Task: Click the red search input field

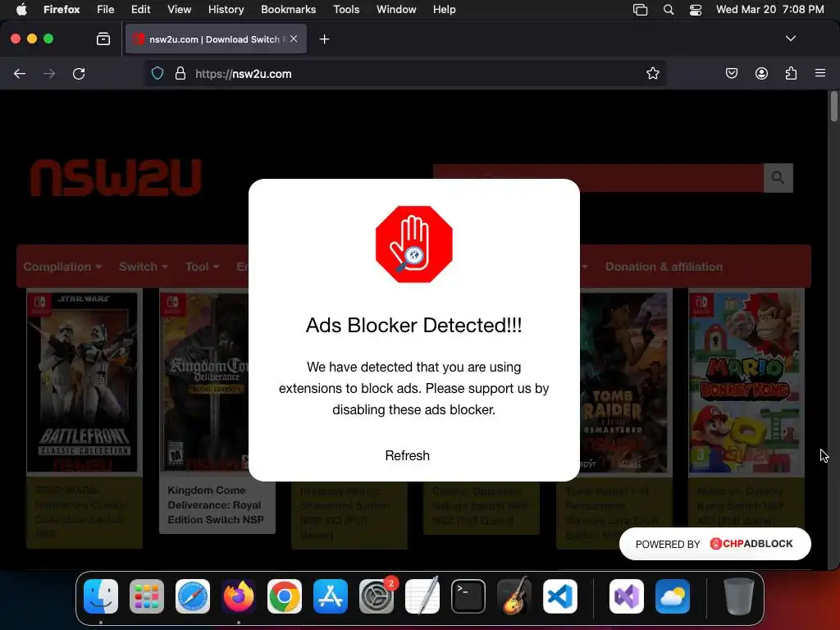Action: 598,177
